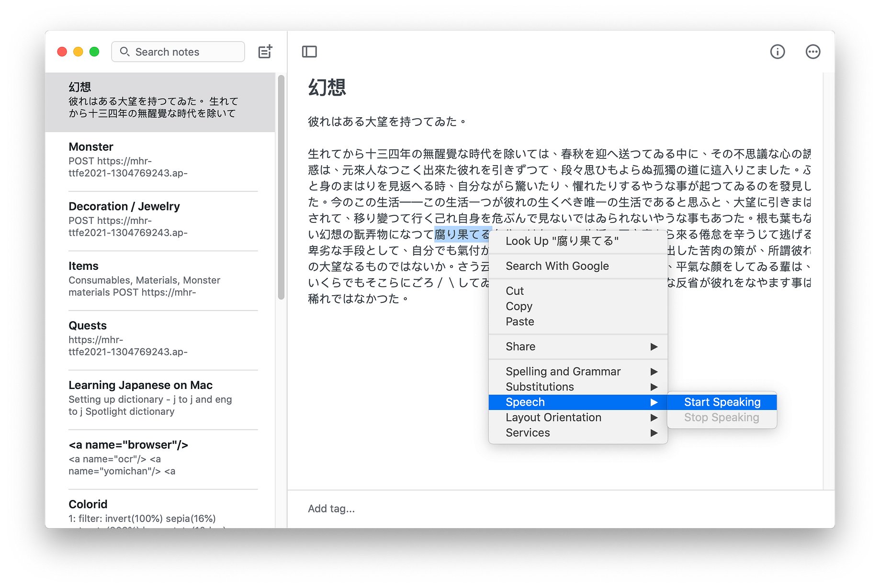
Task: Select Start Speaking from Speech submenu
Action: click(x=722, y=402)
